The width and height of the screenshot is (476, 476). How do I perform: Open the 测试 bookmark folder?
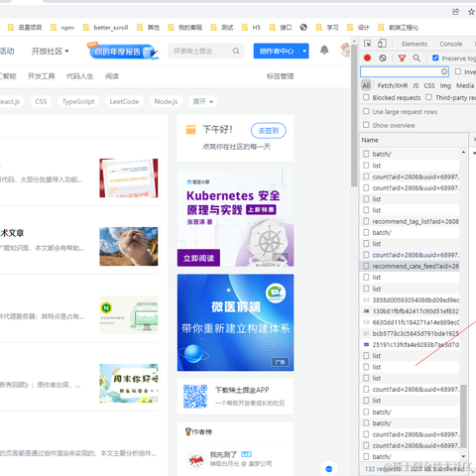tap(222, 28)
